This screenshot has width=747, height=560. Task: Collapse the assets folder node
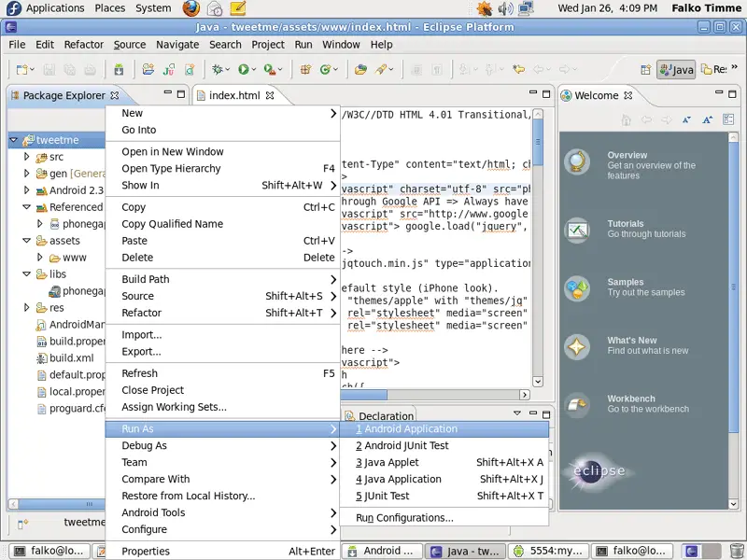pyautogui.click(x=27, y=241)
